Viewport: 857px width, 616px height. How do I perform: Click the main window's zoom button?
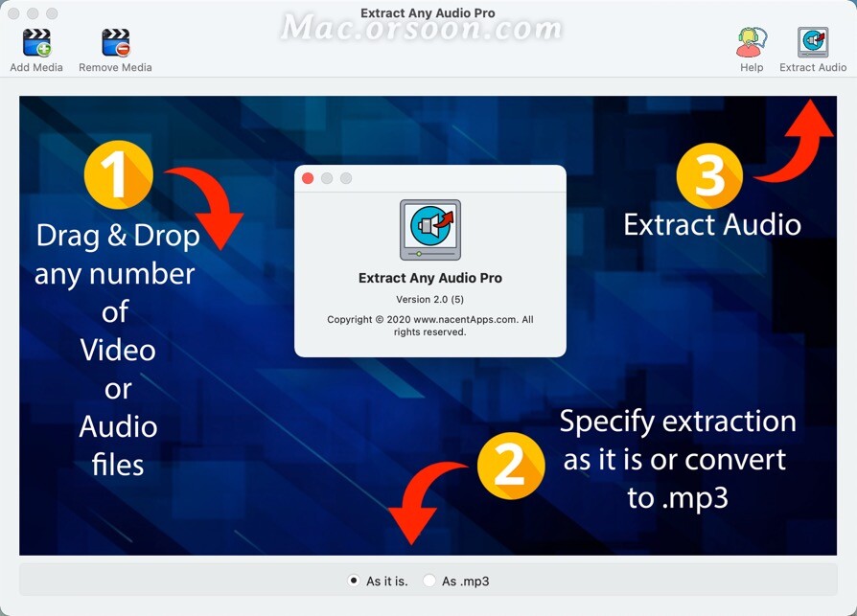[52, 13]
